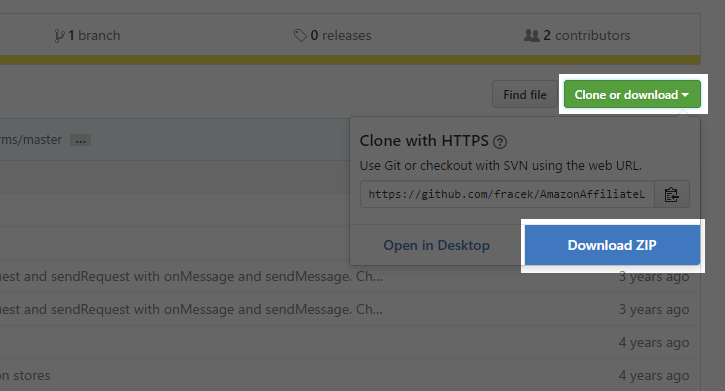Click the Clone or download caret arrow
This screenshot has height=391, width=725.
click(x=685, y=95)
